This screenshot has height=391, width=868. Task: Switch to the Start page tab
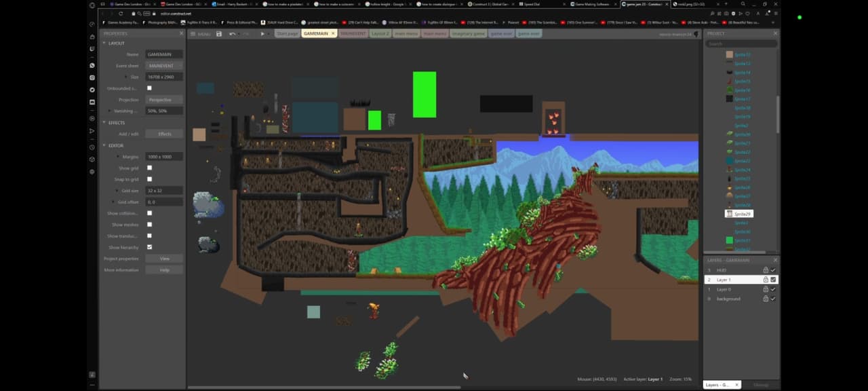click(287, 33)
